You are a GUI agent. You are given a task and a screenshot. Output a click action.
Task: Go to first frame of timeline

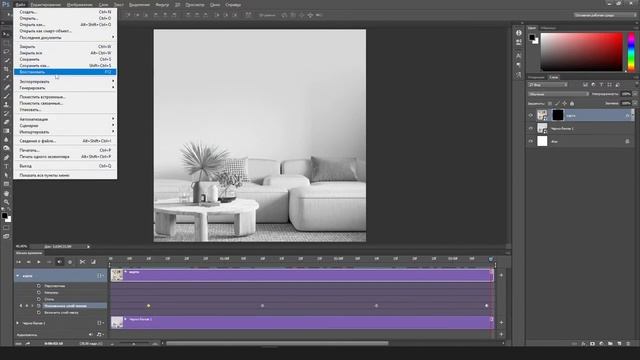pyautogui.click(x=18, y=262)
